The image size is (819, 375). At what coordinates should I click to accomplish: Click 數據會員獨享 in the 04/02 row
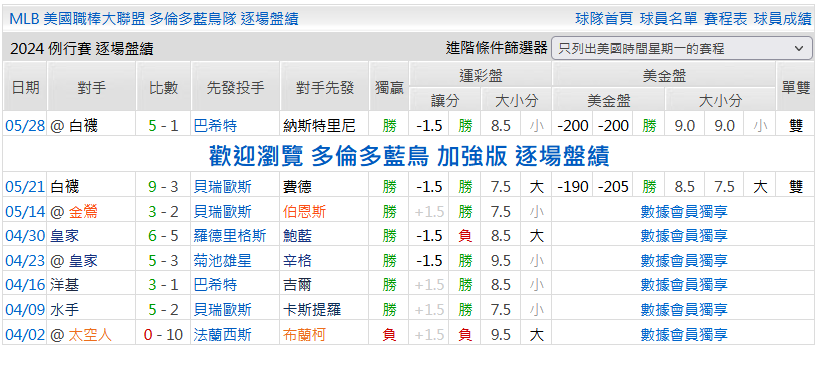click(684, 335)
